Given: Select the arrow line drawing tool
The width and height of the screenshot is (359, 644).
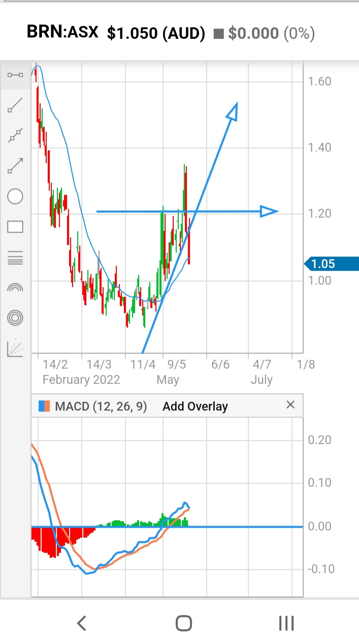Looking at the screenshot, I should [15, 166].
